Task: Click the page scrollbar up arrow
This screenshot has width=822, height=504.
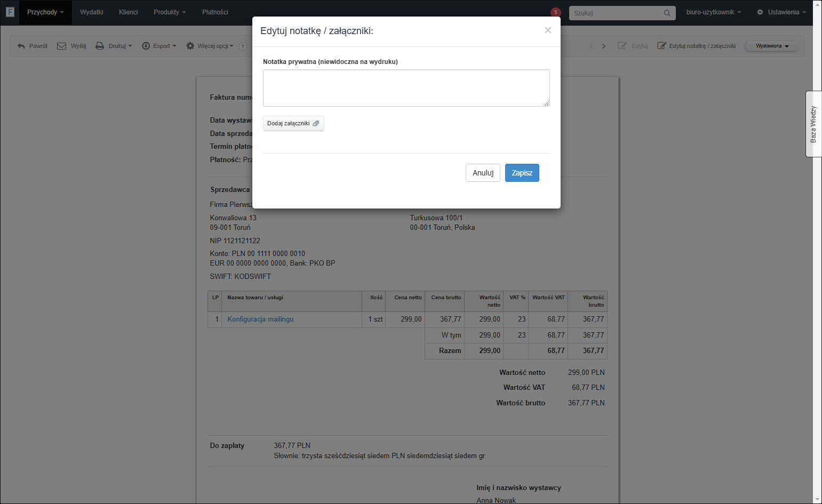Action: point(818,4)
